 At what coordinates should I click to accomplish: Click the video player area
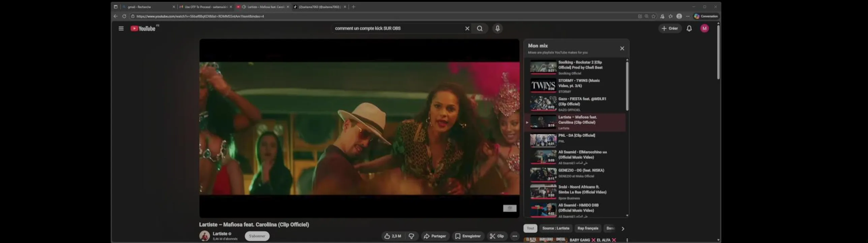click(359, 128)
